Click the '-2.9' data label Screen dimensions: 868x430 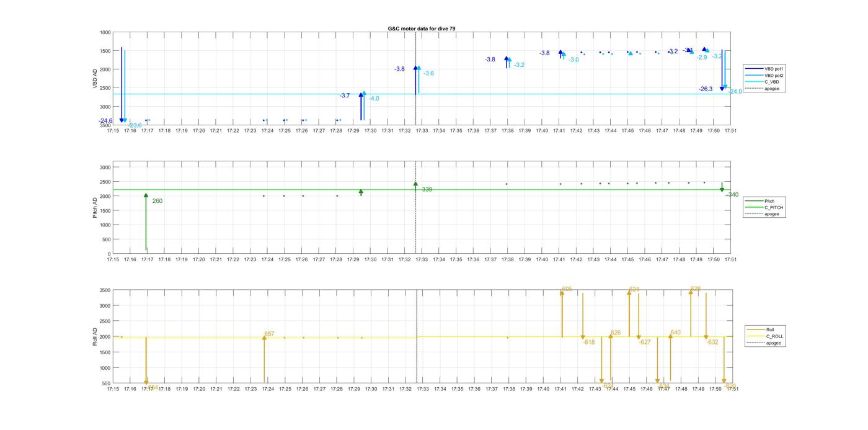pyautogui.click(x=702, y=57)
